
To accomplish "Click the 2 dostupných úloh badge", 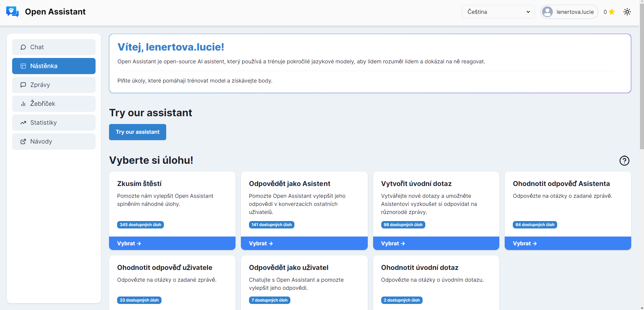I will point(402,300).
